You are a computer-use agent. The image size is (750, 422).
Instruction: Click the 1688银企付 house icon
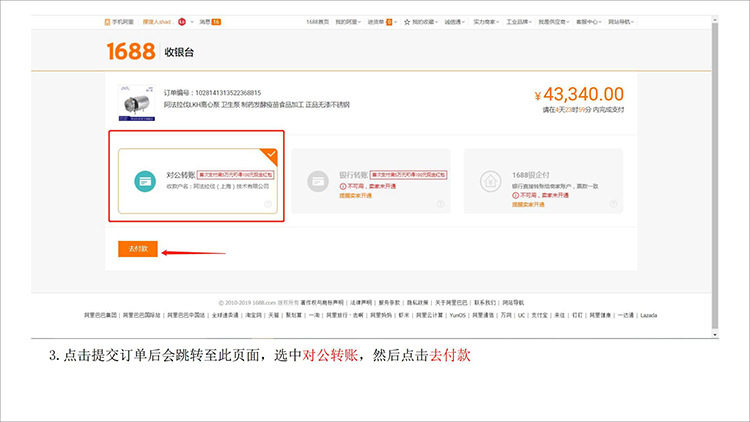coord(491,181)
